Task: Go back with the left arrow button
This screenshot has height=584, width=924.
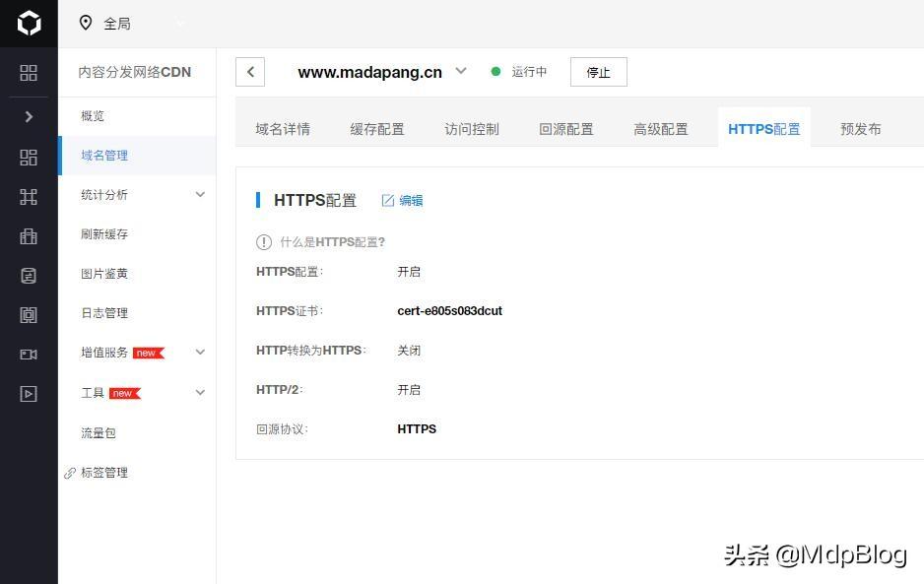Action: (x=250, y=72)
